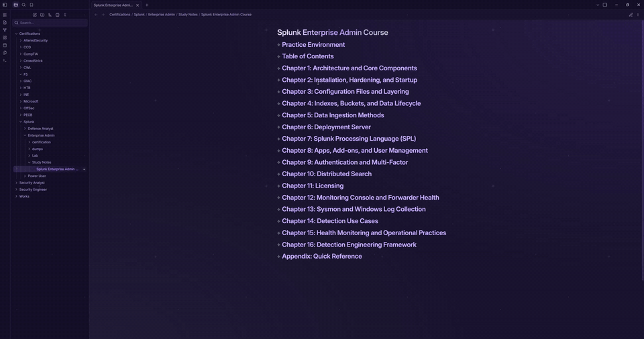Screen dimensions: 644x339
Task: Select the Splunk Enterprise Admin tab
Action: [113, 5]
